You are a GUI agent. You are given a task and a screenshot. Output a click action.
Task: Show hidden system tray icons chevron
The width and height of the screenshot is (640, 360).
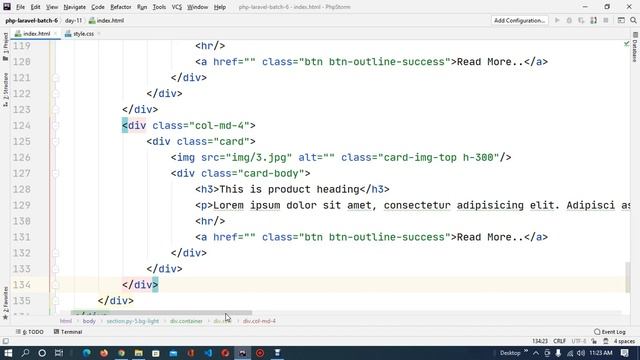pyautogui.click(x=536, y=353)
